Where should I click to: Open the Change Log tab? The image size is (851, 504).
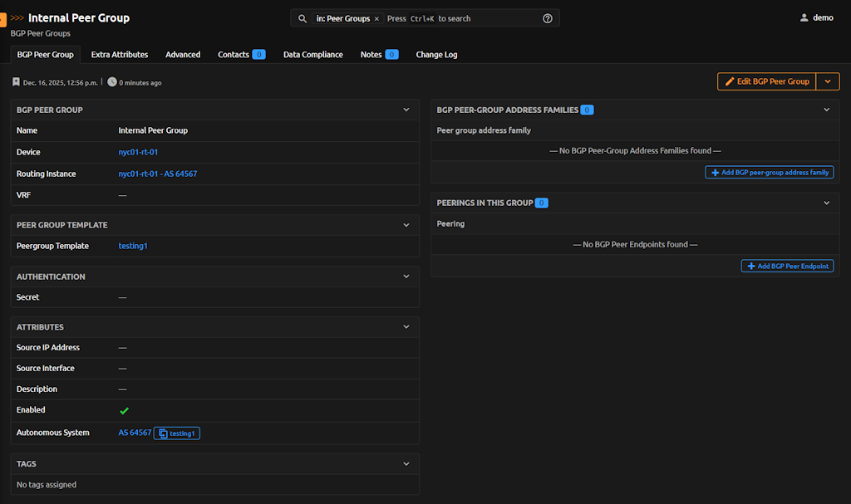click(436, 55)
